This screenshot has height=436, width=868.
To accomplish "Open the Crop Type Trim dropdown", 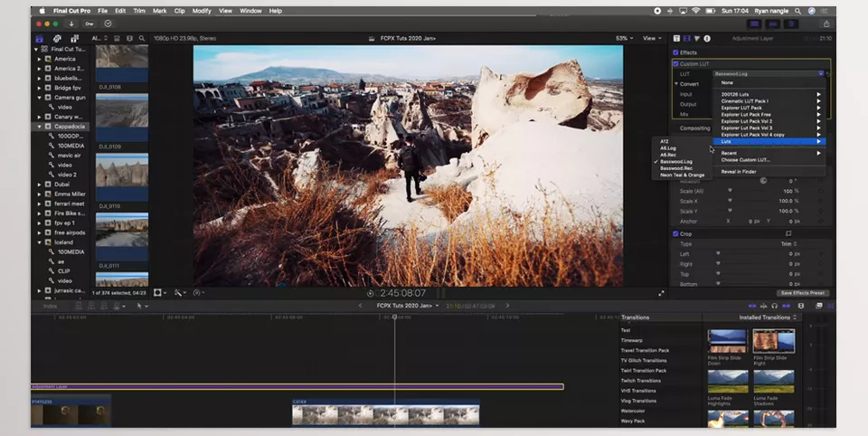I will pos(788,243).
